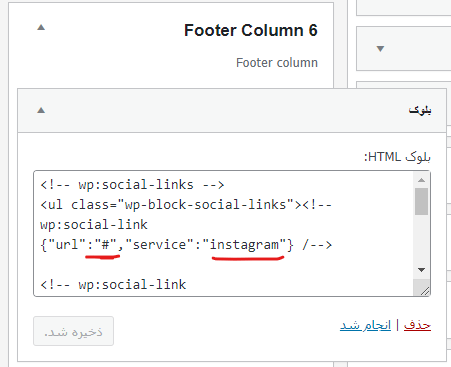
Task: Click the Footer column description text
Action: (277, 63)
